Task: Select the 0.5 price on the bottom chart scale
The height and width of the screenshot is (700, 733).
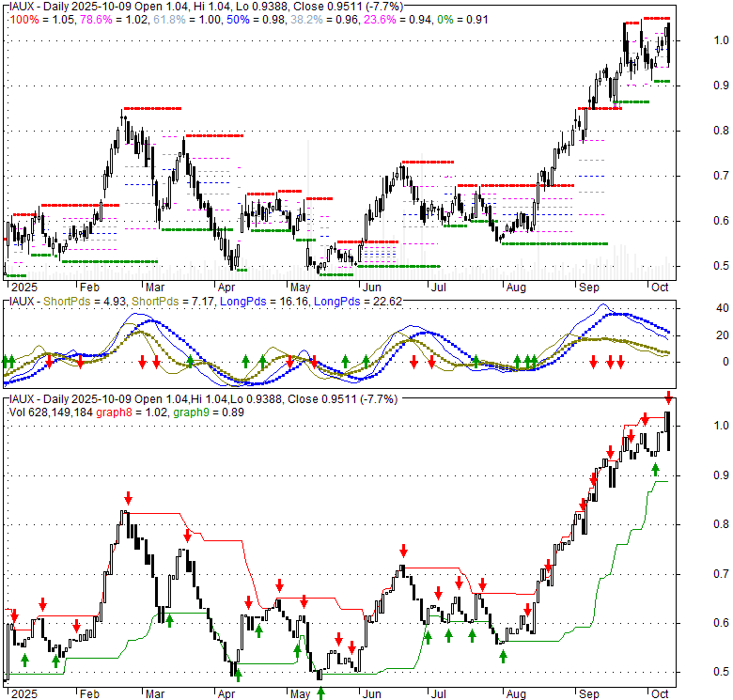Action: (722, 672)
